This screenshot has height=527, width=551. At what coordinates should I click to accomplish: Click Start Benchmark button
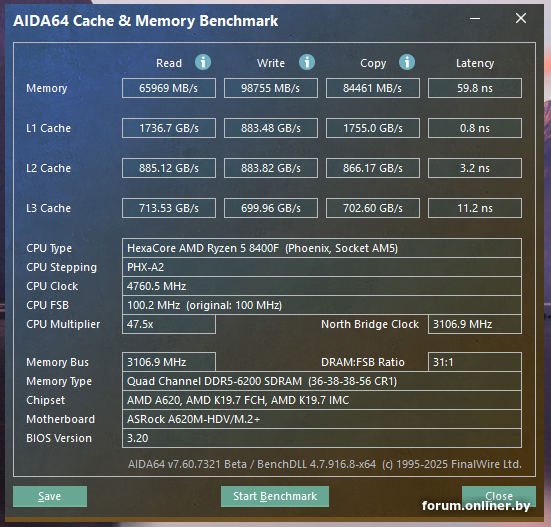[275, 496]
